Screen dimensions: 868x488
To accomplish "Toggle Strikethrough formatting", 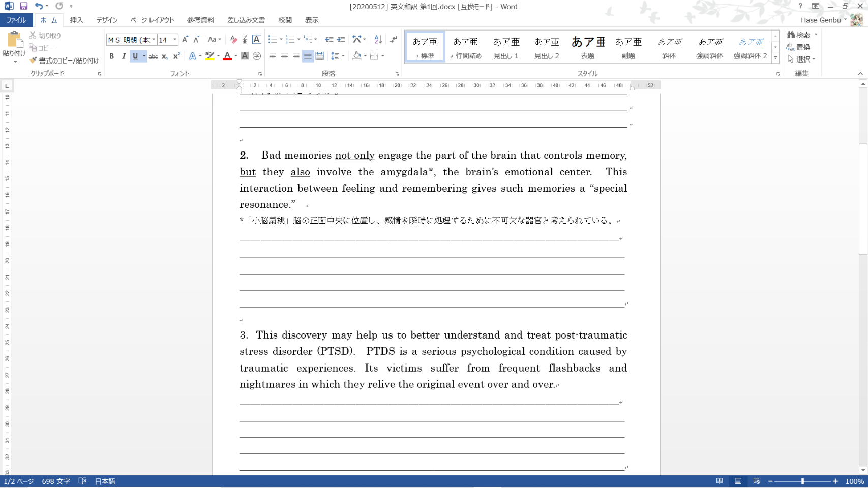I will pos(153,56).
